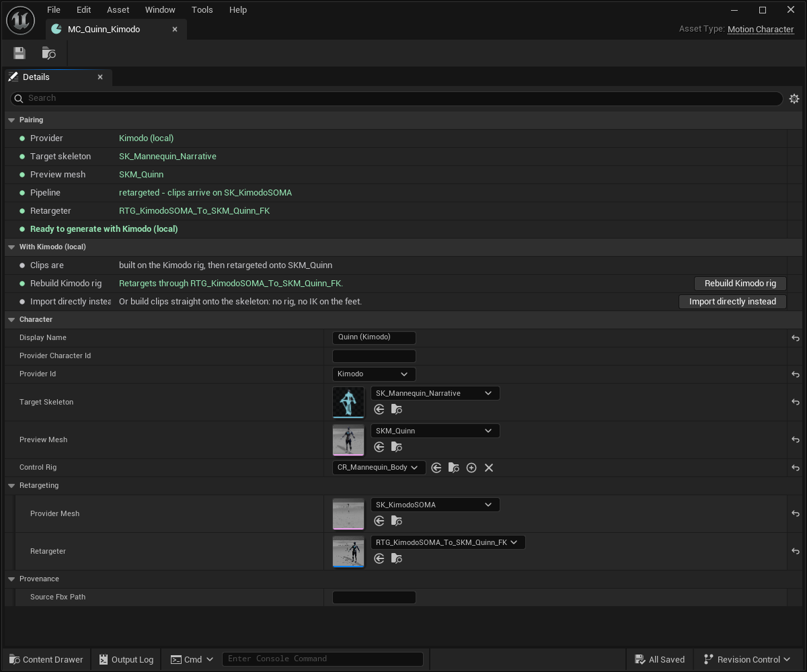Reset Target Skeleton to default

click(x=796, y=402)
